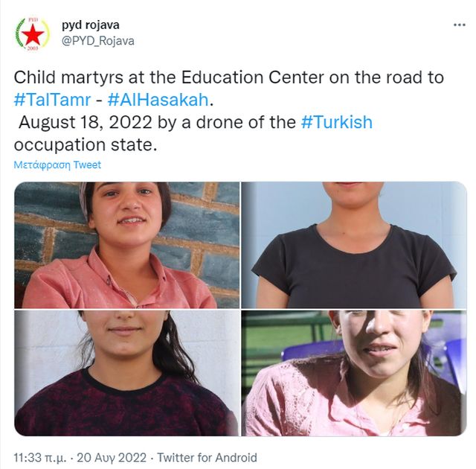Open the tweet's three-dot more options menu
Screen dimensions: 476x469
(459, 25)
